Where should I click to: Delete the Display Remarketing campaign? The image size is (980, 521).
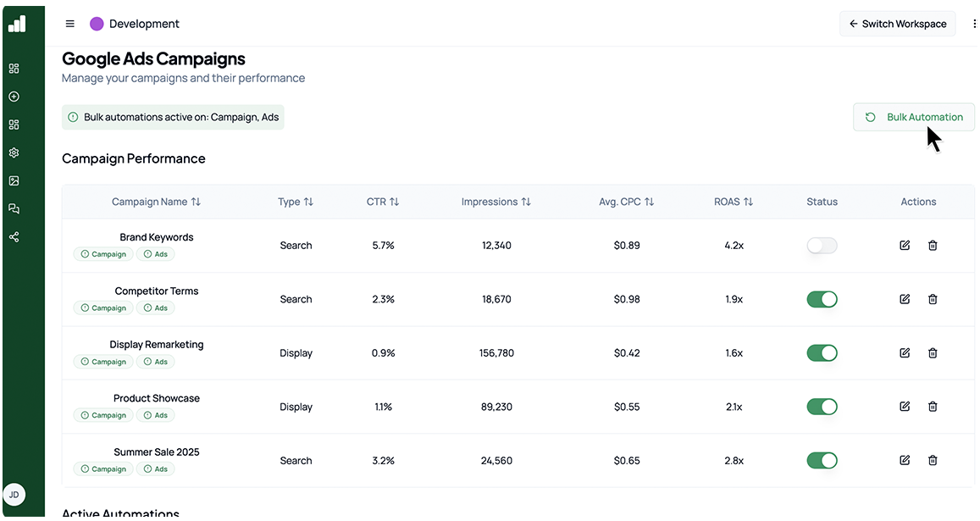point(933,352)
